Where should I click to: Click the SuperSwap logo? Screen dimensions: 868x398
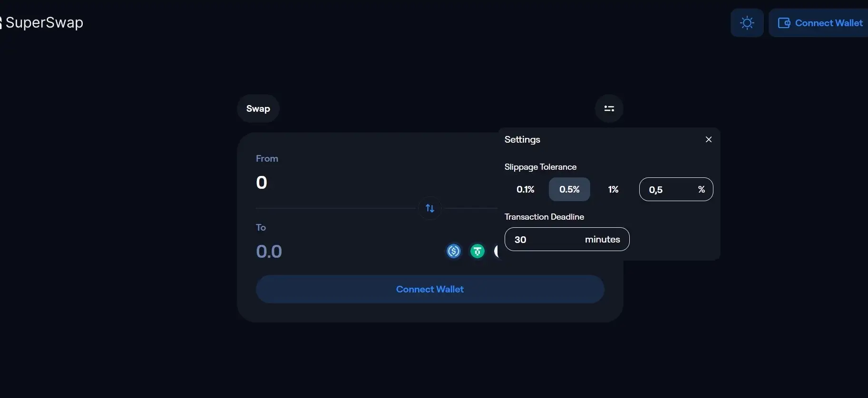tap(42, 23)
